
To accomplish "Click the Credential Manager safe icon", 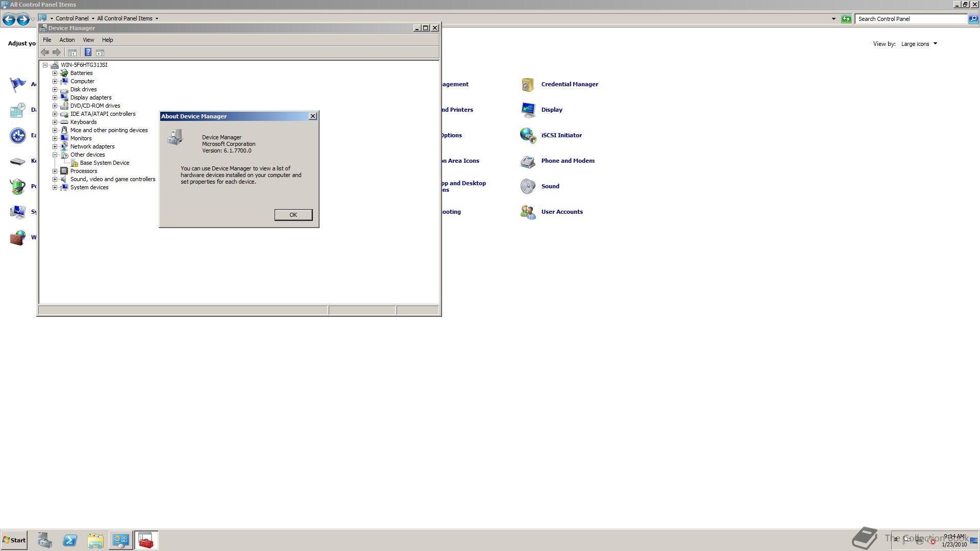I will (528, 84).
